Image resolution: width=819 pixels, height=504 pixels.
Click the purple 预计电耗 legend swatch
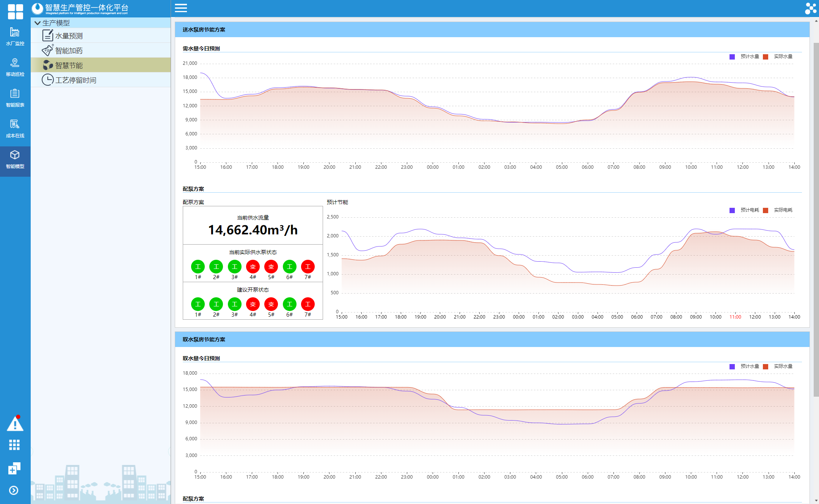[x=732, y=210]
